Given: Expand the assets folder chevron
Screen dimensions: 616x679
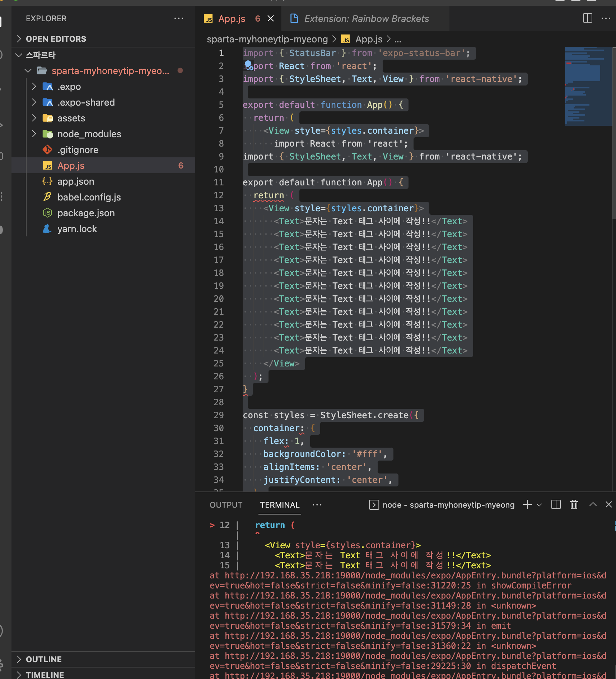Looking at the screenshot, I should 34,118.
